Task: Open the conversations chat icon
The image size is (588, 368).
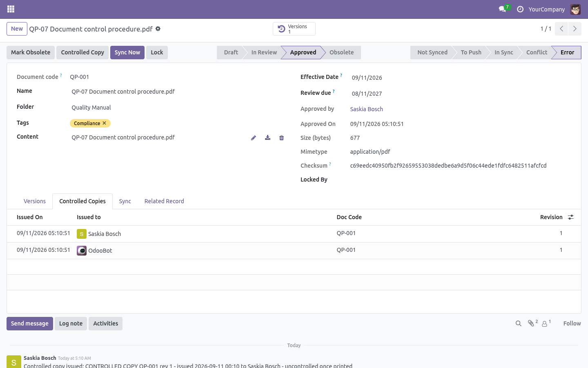Action: click(x=502, y=9)
